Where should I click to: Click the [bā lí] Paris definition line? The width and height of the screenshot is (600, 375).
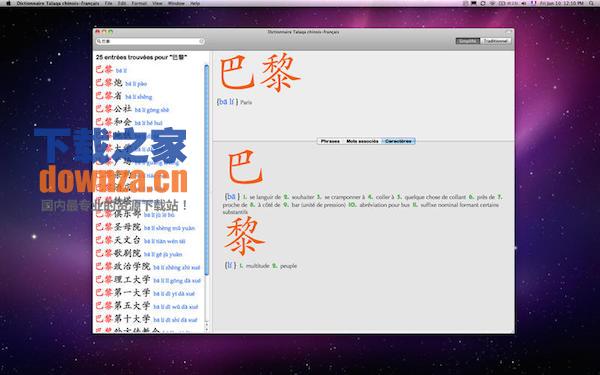tap(234, 102)
